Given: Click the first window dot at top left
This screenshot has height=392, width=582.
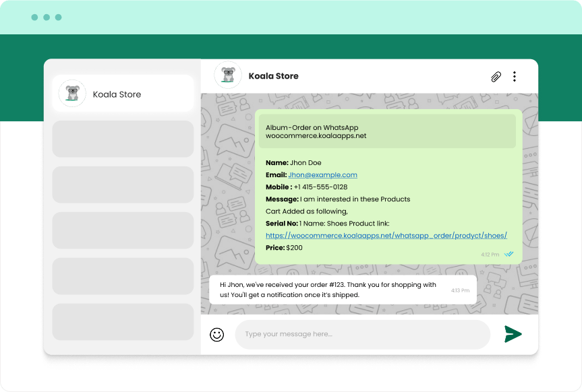Looking at the screenshot, I should (x=34, y=18).
